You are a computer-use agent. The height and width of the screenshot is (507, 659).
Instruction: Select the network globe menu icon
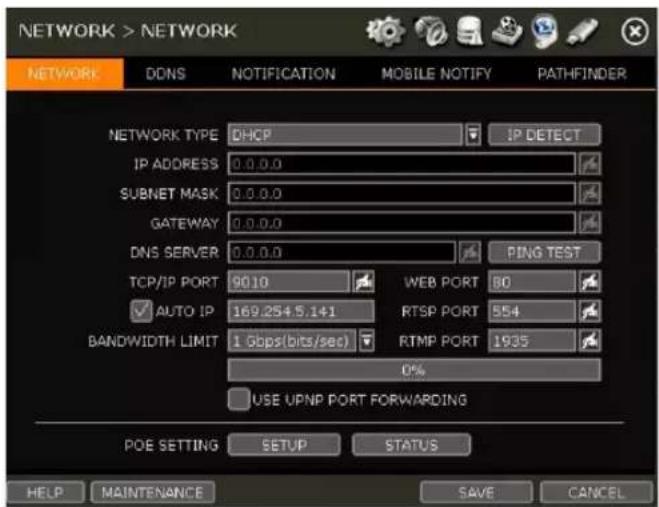click(x=545, y=31)
